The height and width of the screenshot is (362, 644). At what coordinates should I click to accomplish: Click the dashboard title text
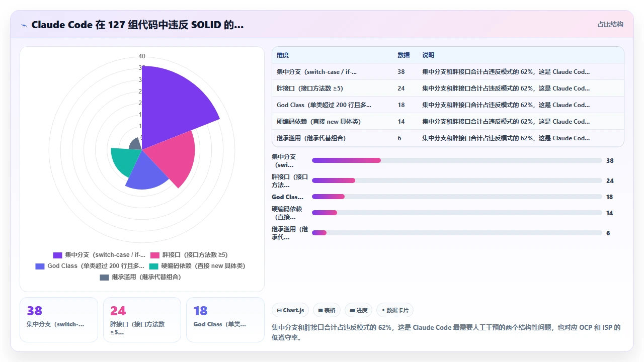[137, 25]
